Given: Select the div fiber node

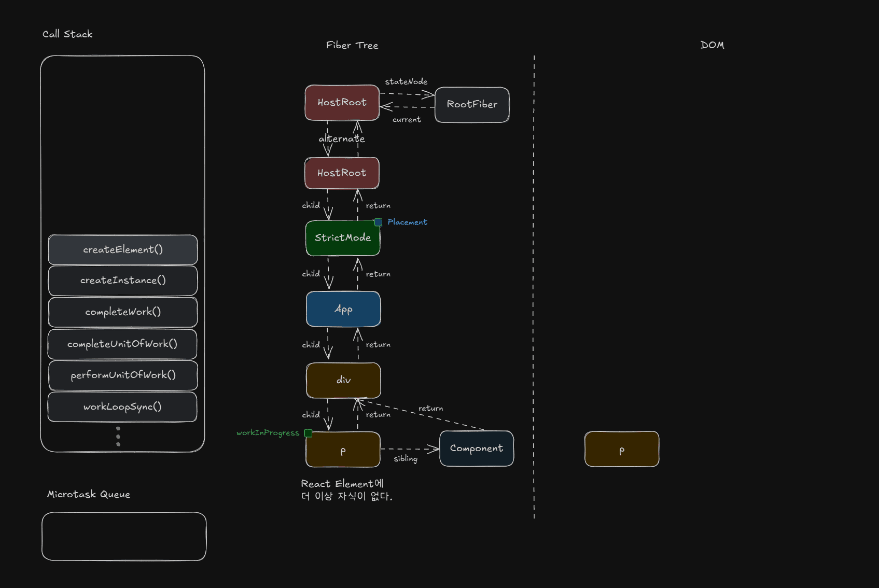Looking at the screenshot, I should click(x=343, y=380).
